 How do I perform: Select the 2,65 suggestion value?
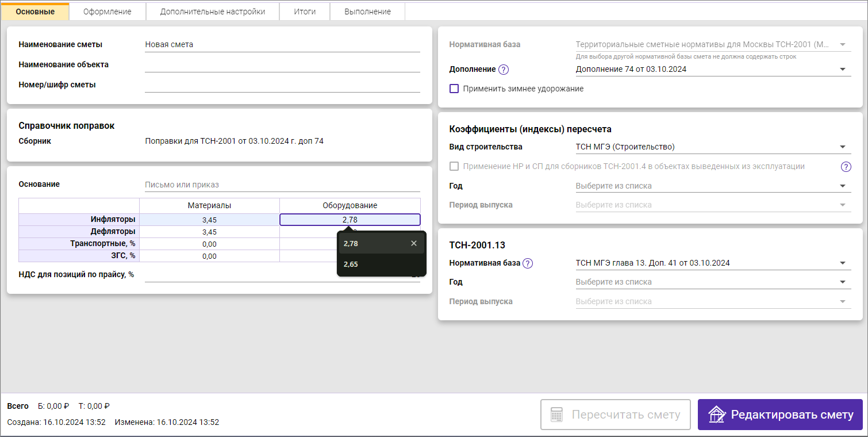point(351,264)
